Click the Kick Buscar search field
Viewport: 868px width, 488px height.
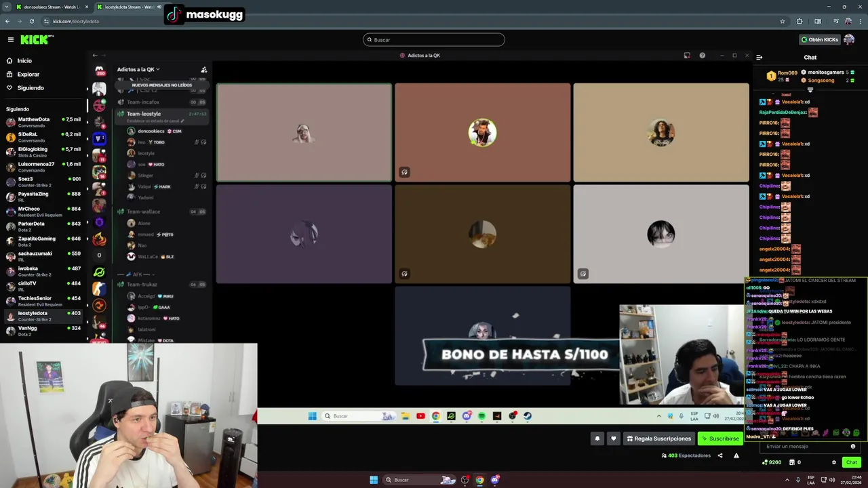pos(434,39)
